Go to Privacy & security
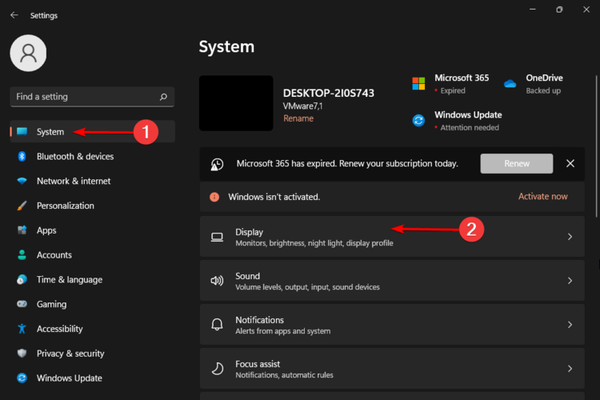 (x=92, y=353)
